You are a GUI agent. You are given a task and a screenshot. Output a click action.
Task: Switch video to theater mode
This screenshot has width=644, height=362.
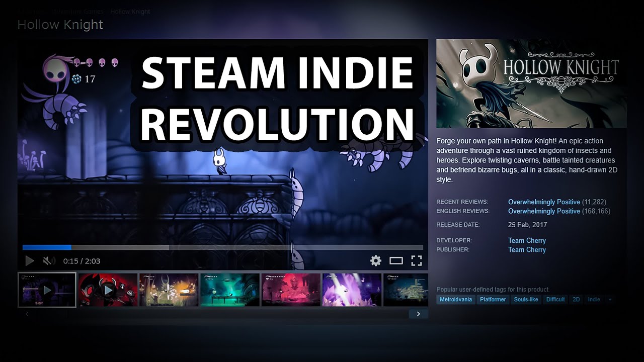click(x=396, y=260)
